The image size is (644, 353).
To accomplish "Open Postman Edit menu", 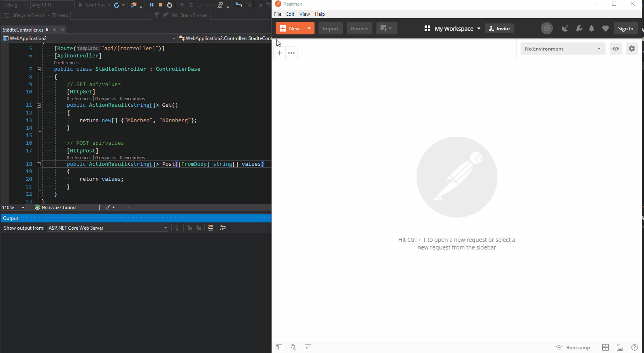I will [x=290, y=14].
